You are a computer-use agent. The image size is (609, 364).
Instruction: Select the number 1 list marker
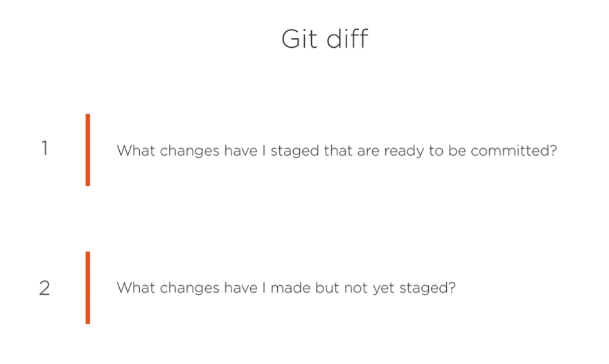tap(44, 149)
